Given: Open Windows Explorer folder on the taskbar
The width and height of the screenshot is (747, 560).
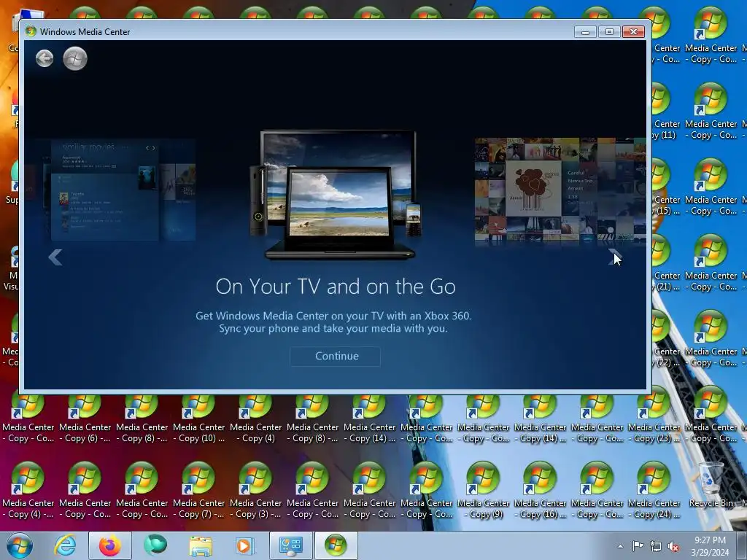Looking at the screenshot, I should [x=201, y=545].
